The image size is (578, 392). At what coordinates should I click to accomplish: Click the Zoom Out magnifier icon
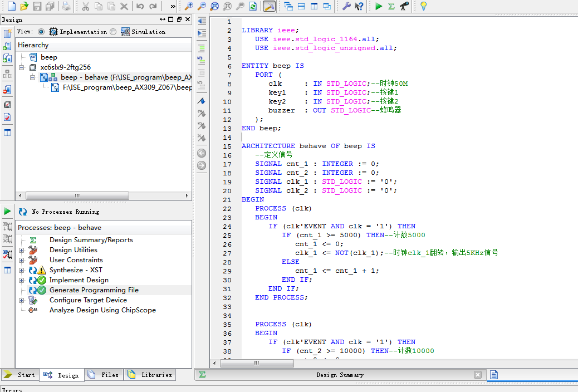[202, 6]
